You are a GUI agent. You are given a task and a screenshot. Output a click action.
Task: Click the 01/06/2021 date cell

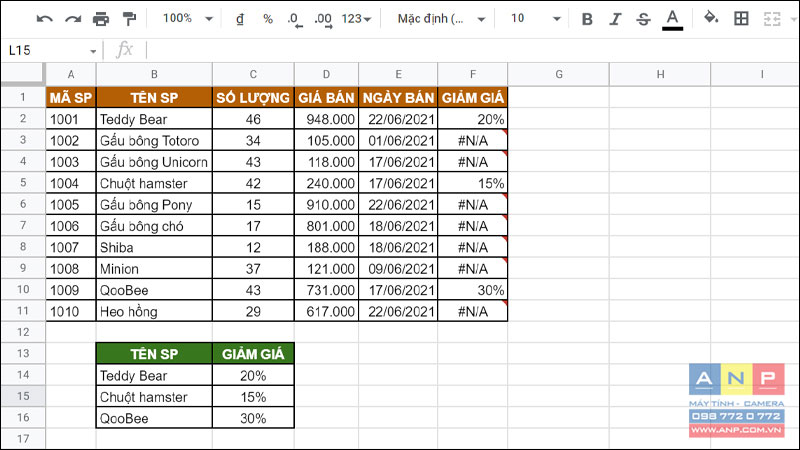pos(398,140)
